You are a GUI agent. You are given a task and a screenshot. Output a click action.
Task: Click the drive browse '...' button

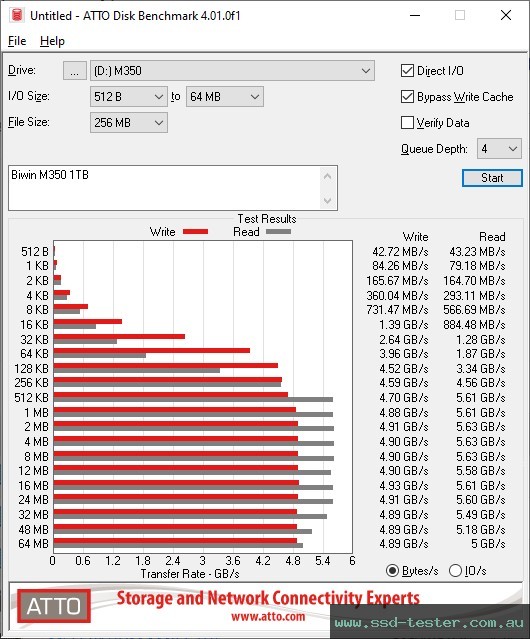[75, 71]
